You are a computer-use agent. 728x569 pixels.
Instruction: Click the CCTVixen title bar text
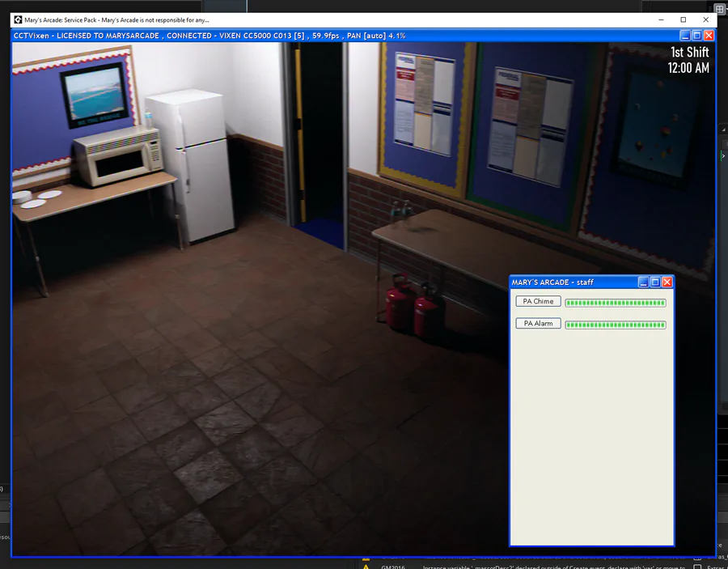point(210,36)
